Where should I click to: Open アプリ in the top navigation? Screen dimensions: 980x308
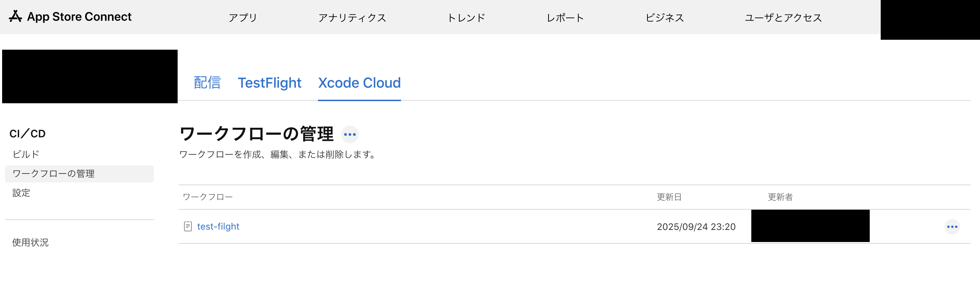[243, 17]
